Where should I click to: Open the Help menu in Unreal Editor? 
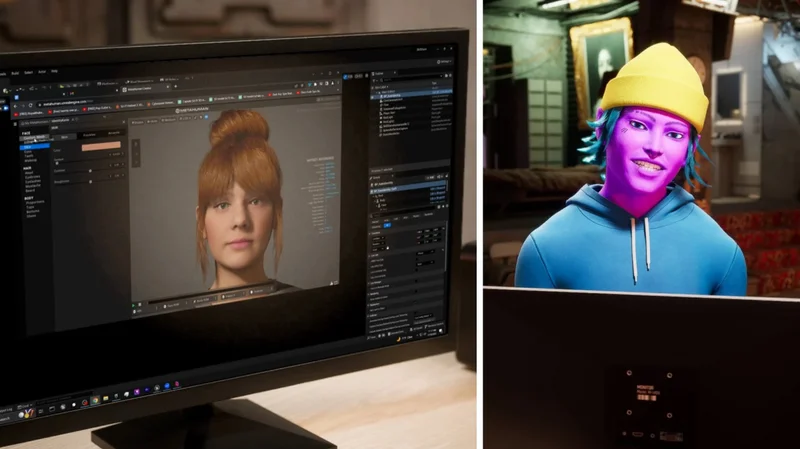click(54, 71)
